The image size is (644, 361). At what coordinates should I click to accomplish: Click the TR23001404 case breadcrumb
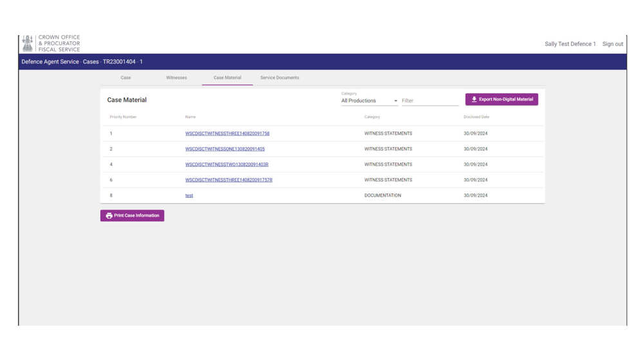119,62
